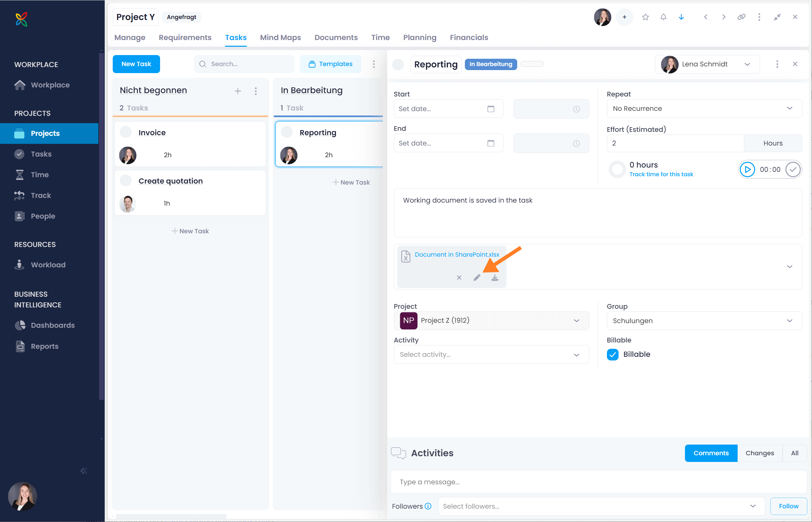
Task: Change task status In Bearbeitung badge
Action: pyautogui.click(x=491, y=64)
